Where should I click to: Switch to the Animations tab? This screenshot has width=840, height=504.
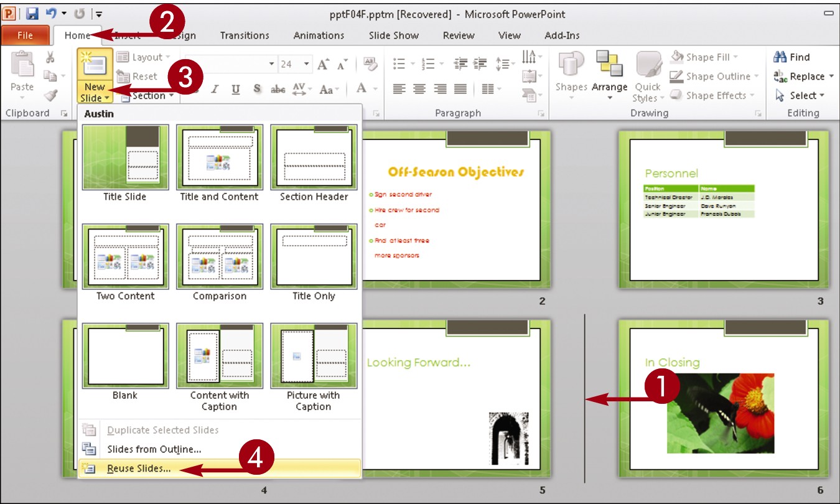[319, 35]
